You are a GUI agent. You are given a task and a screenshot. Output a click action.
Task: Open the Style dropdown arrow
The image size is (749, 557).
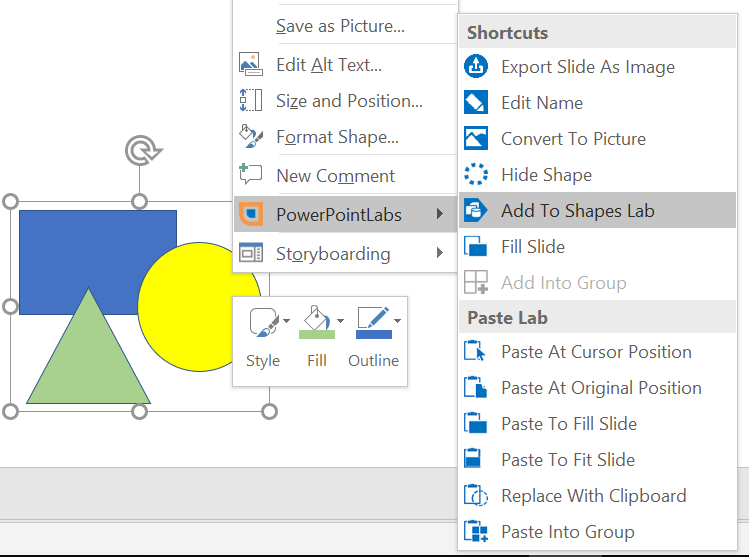tap(287, 321)
